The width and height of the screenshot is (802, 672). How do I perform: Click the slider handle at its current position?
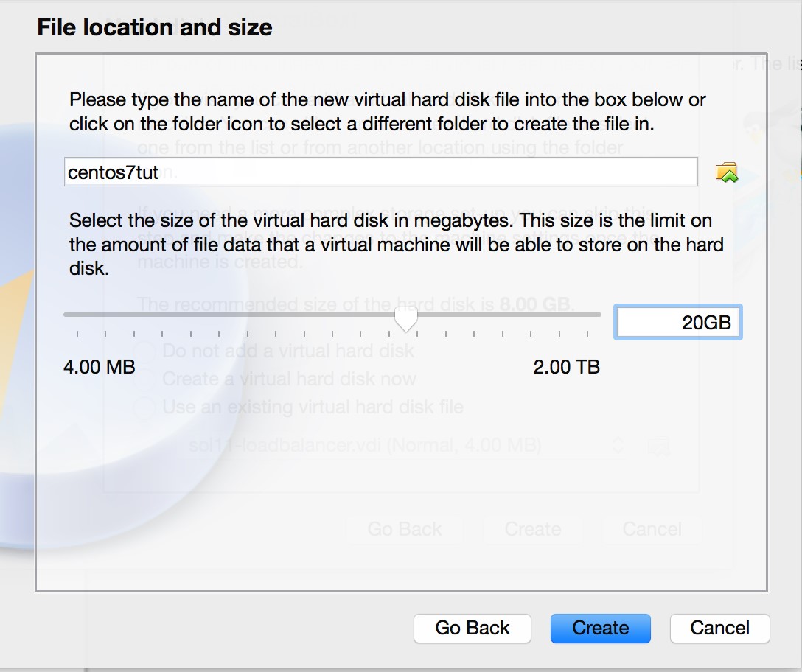coord(405,318)
